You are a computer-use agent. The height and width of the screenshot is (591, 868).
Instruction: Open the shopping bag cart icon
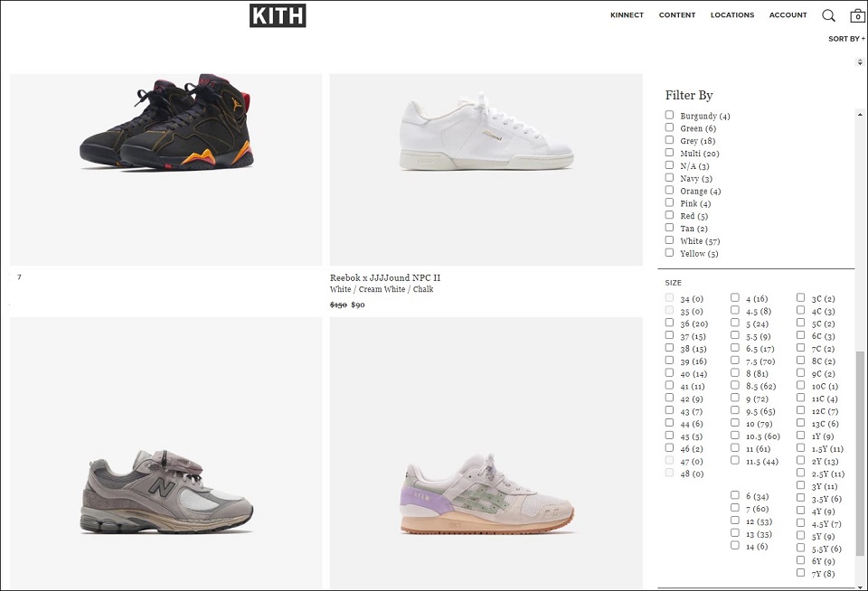click(x=857, y=15)
